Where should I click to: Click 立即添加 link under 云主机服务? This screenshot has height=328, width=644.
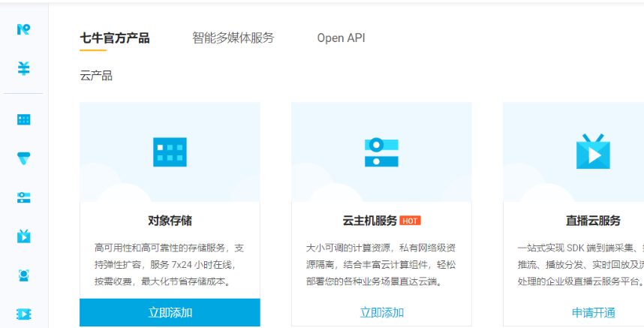coord(381,313)
